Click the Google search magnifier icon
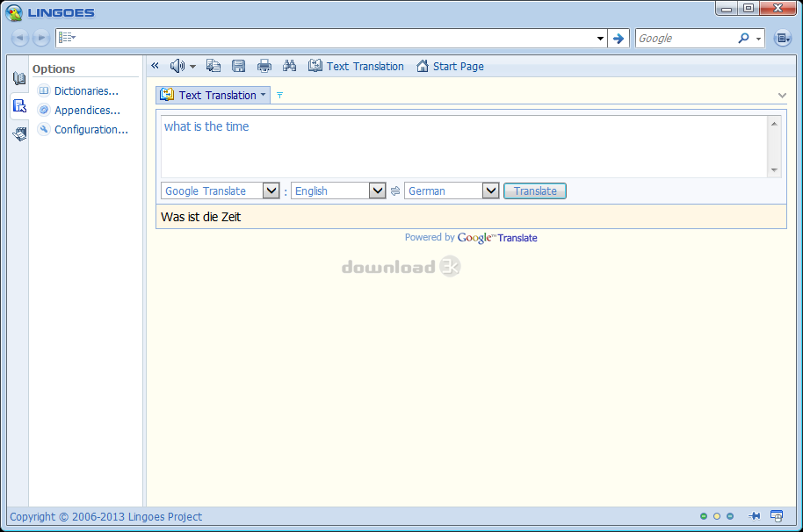 743,38
